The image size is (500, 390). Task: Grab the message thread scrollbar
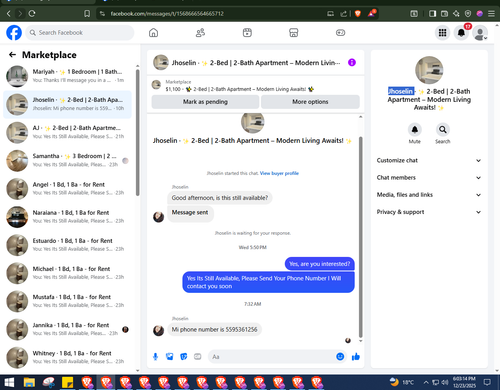[x=360, y=237]
